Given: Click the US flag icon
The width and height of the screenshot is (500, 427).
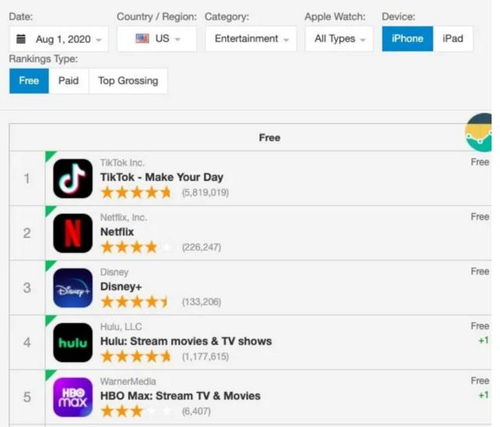Looking at the screenshot, I should point(142,39).
